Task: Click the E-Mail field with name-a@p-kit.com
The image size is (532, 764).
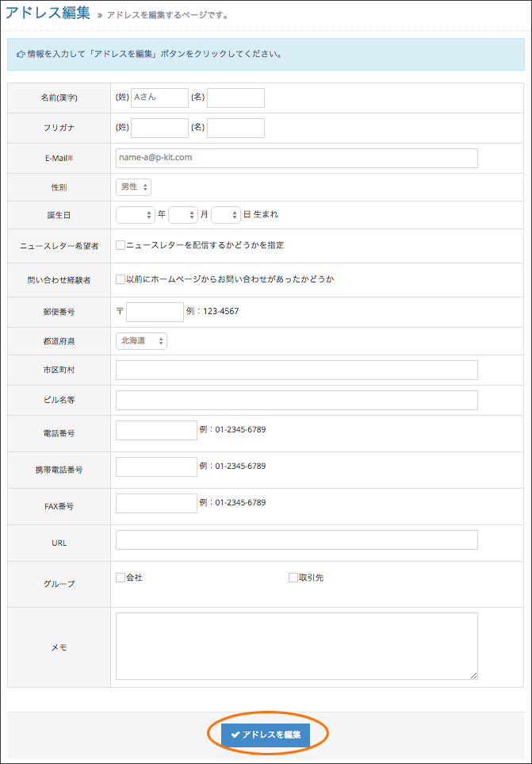Action: 297,158
